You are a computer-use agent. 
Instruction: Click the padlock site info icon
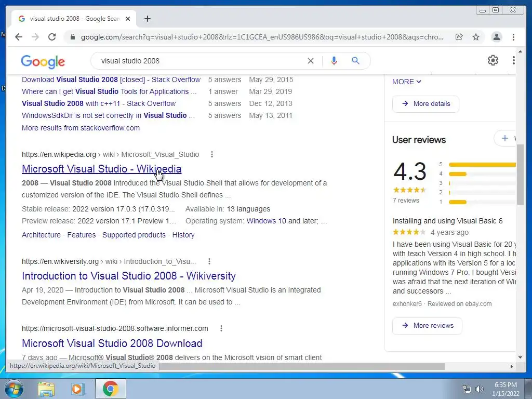(x=72, y=37)
